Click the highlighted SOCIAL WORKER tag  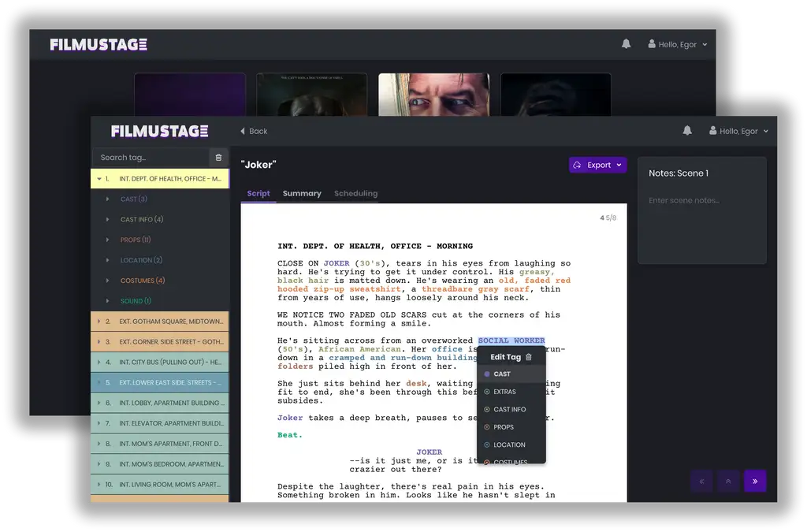point(511,340)
